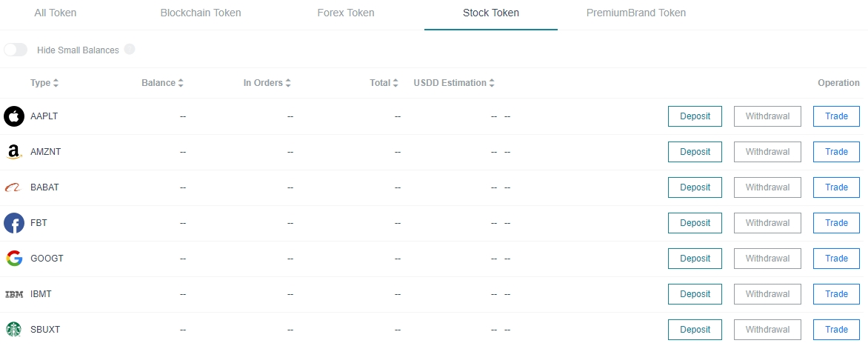Image resolution: width=868 pixels, height=346 pixels.
Task: Click the info circle beside Hide Small Balances
Action: coord(130,50)
